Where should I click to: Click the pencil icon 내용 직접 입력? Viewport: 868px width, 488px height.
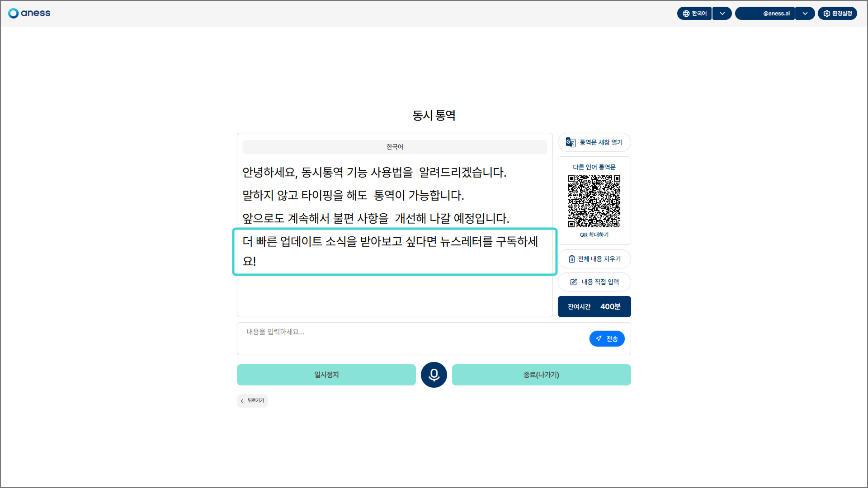[x=574, y=282]
